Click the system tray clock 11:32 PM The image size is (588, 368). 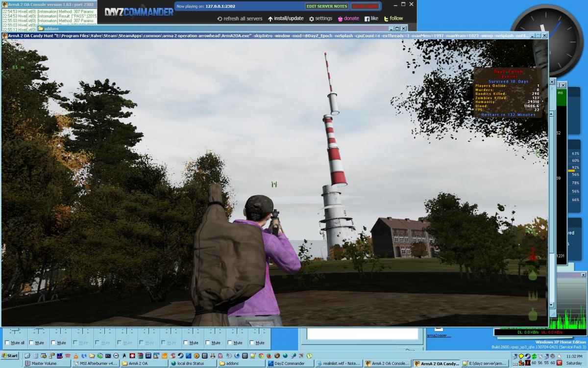574,356
